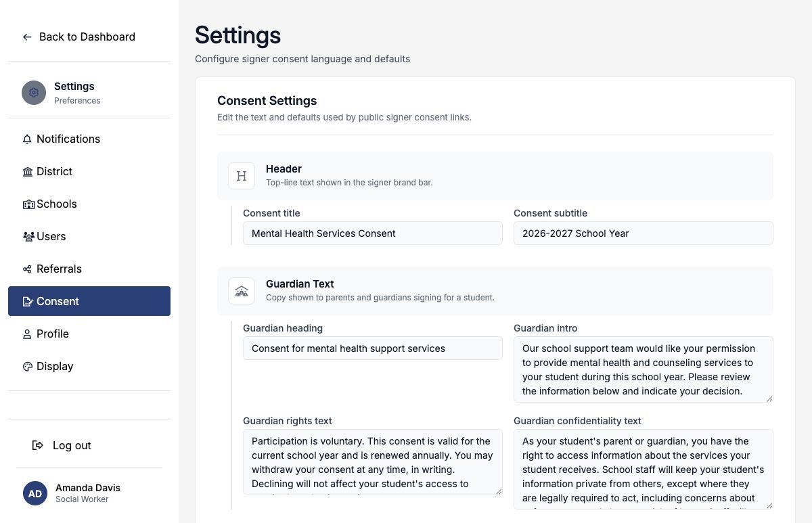812x523 pixels.
Task: Click the Settings page title
Action: click(x=238, y=35)
